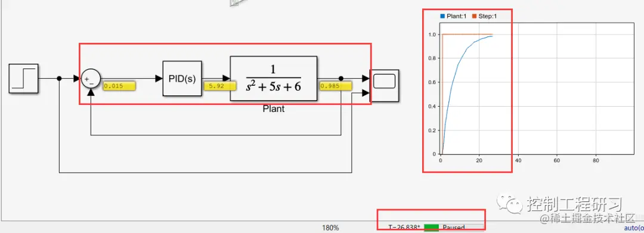Click the 180% zoom level in status bar
The width and height of the screenshot is (644, 233).
(330, 228)
